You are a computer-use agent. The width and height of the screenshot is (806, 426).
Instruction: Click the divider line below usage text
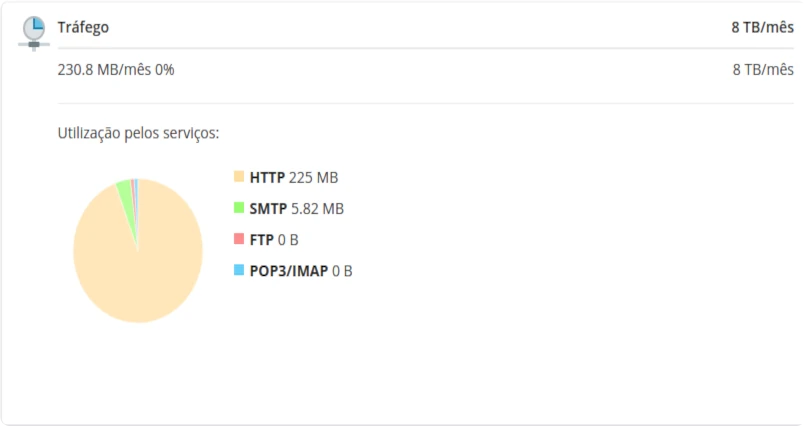pos(426,103)
